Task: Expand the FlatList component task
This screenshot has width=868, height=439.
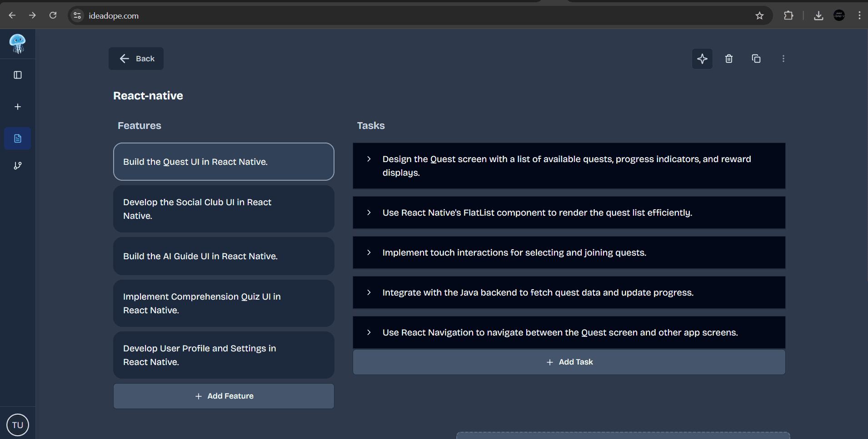Action: click(368, 212)
